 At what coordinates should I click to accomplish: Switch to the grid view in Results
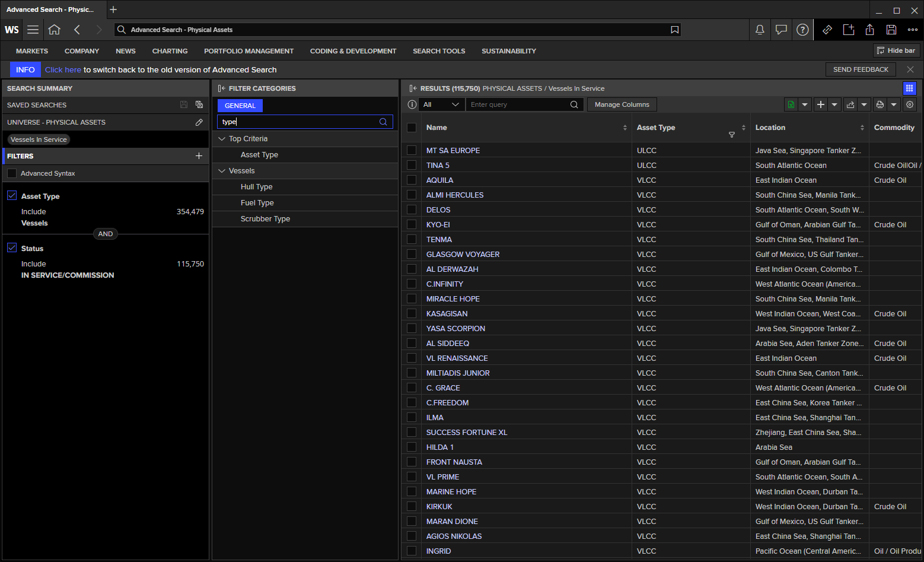910,88
